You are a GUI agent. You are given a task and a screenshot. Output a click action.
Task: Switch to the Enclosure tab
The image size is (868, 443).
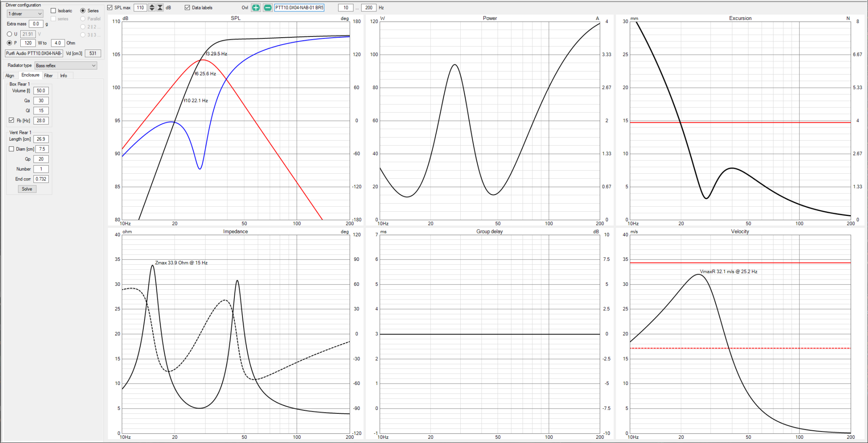[30, 75]
